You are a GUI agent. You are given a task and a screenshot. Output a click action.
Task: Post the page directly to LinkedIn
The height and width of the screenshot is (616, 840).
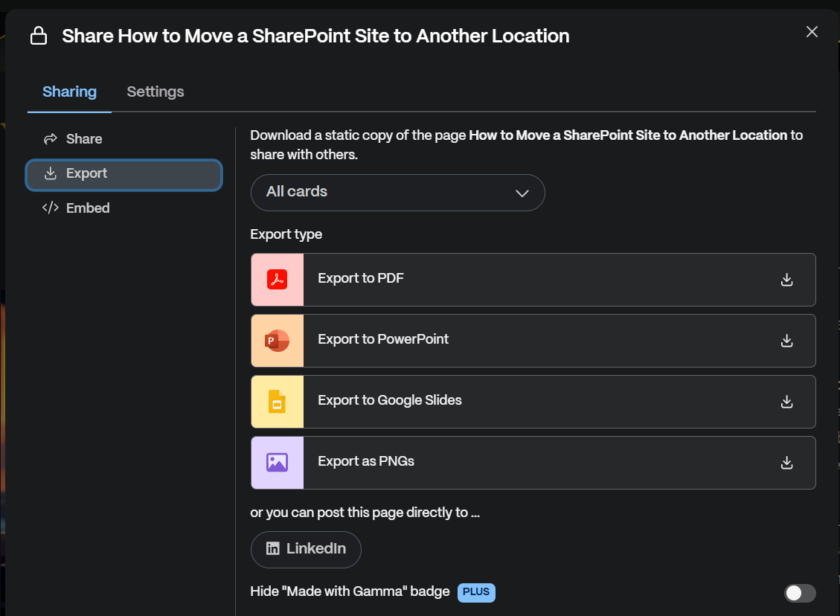pyautogui.click(x=306, y=550)
